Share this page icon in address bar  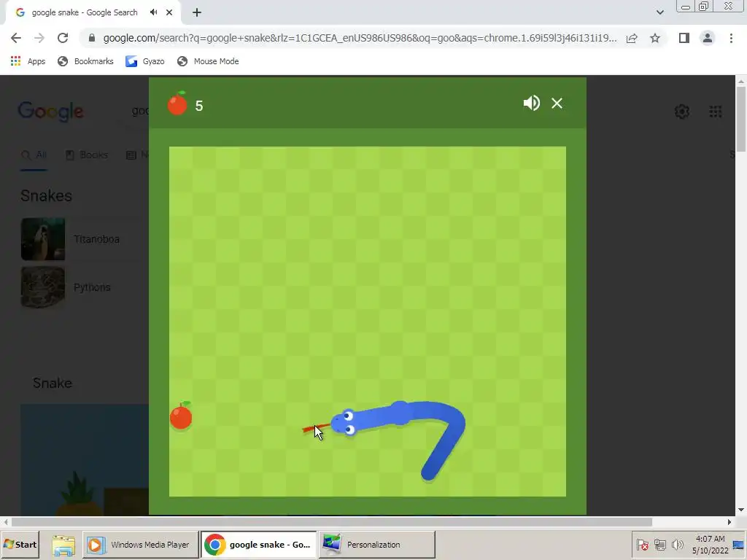[632, 38]
